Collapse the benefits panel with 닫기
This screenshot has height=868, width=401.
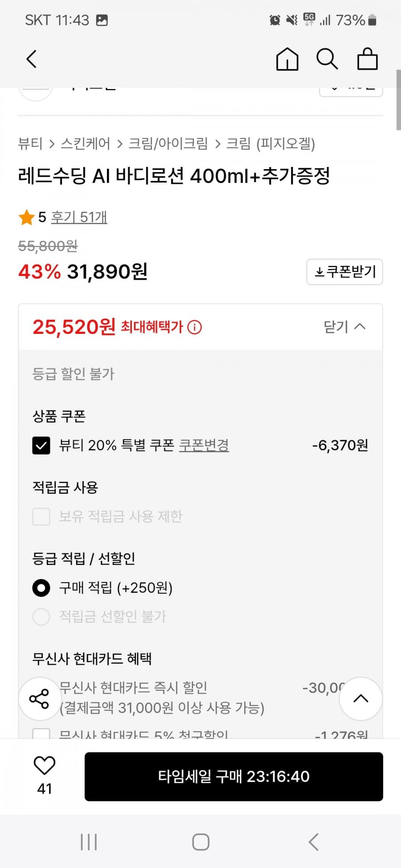coord(344,327)
